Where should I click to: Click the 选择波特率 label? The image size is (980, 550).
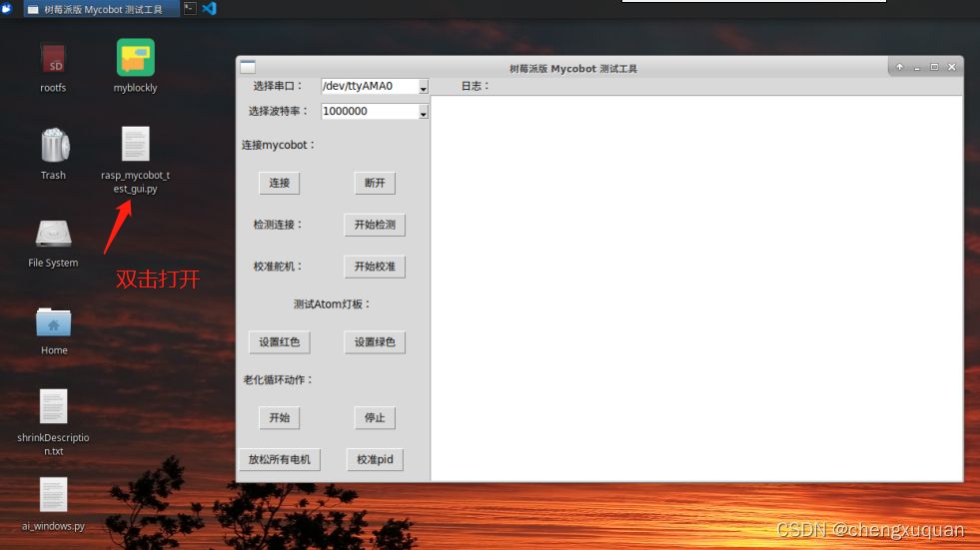(279, 111)
